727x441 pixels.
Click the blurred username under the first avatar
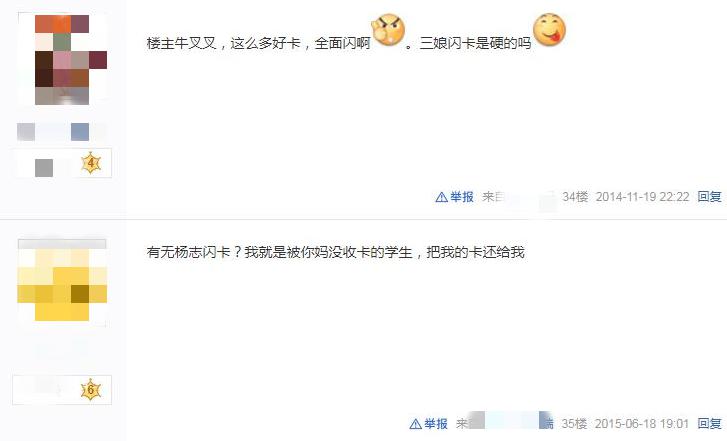tap(61, 132)
